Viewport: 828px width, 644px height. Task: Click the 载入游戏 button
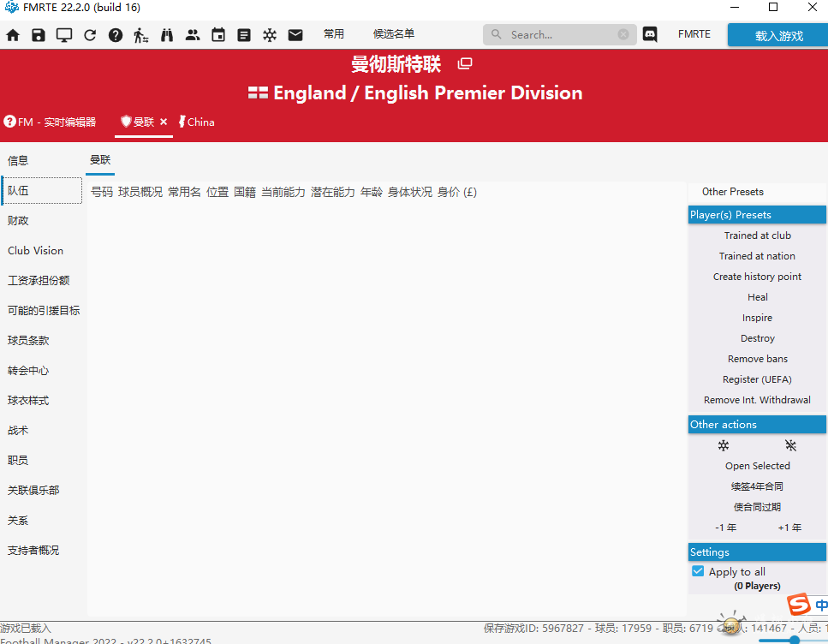[778, 35]
